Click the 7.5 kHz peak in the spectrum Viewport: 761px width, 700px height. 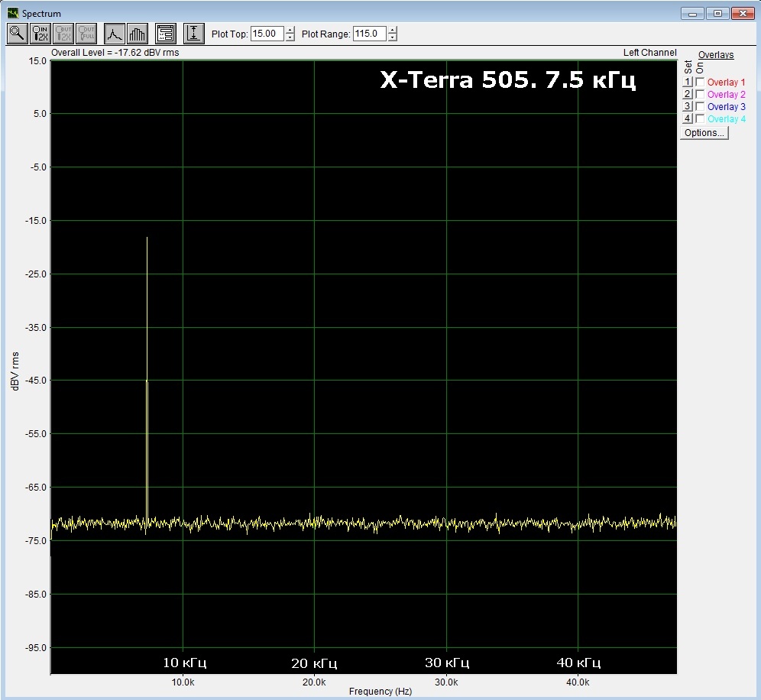[147, 306]
